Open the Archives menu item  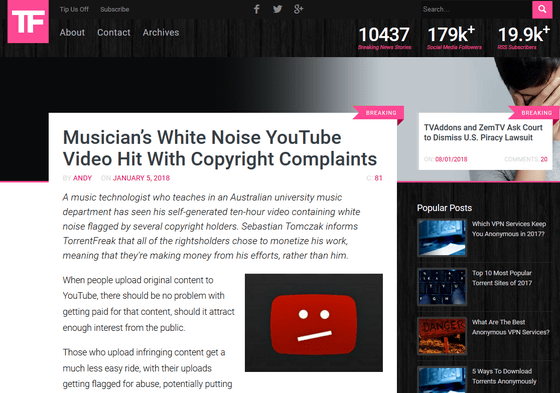pos(161,33)
